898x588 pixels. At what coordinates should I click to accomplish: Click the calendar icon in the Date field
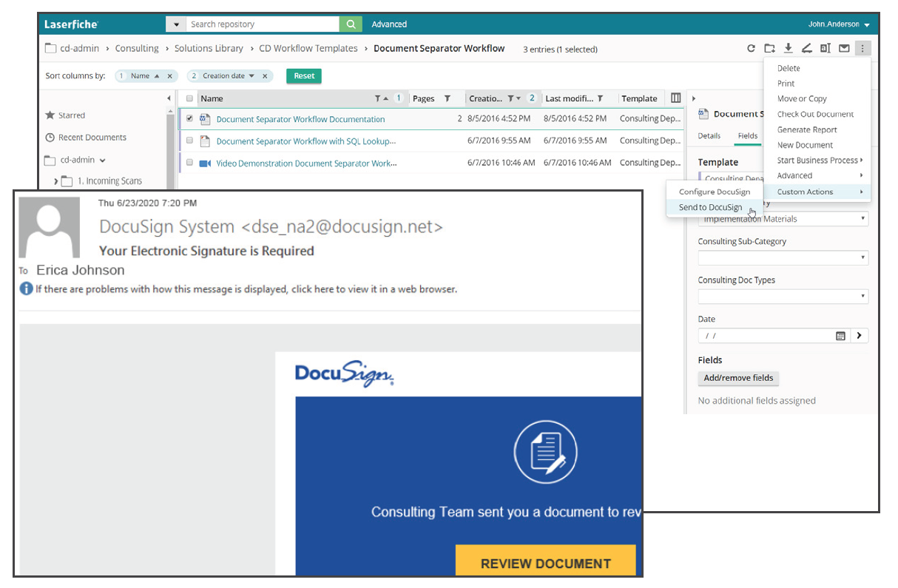click(840, 336)
